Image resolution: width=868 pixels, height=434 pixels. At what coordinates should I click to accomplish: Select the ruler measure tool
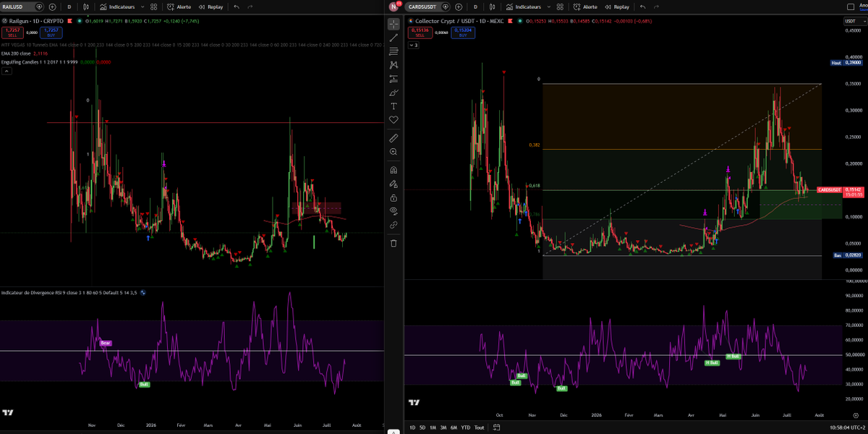click(393, 137)
